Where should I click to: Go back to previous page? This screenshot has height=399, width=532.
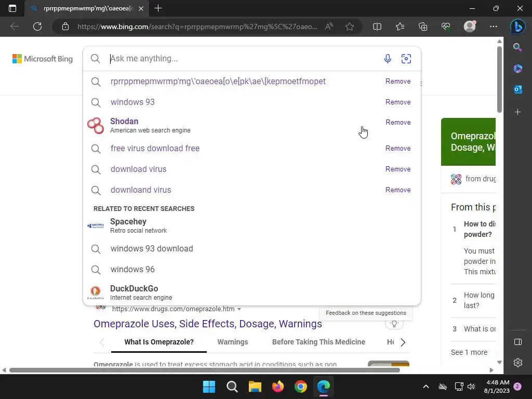pos(14,26)
